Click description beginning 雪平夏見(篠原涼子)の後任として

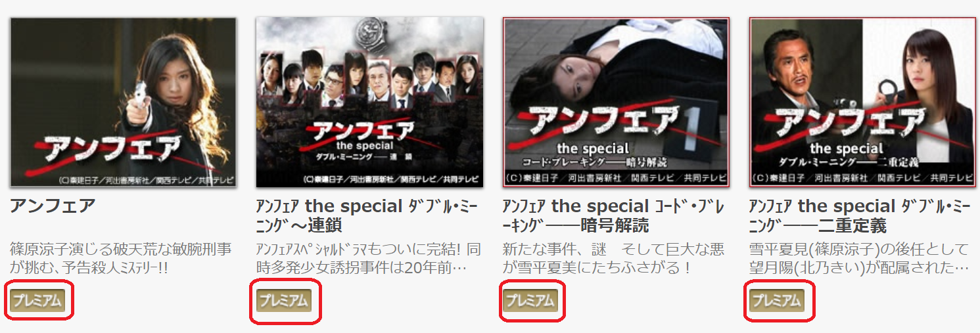tap(860, 259)
